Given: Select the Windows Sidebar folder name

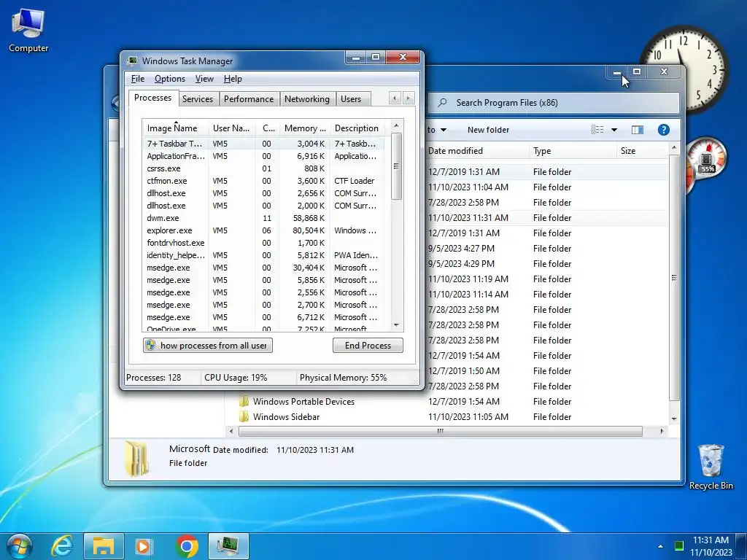Looking at the screenshot, I should tap(286, 416).
